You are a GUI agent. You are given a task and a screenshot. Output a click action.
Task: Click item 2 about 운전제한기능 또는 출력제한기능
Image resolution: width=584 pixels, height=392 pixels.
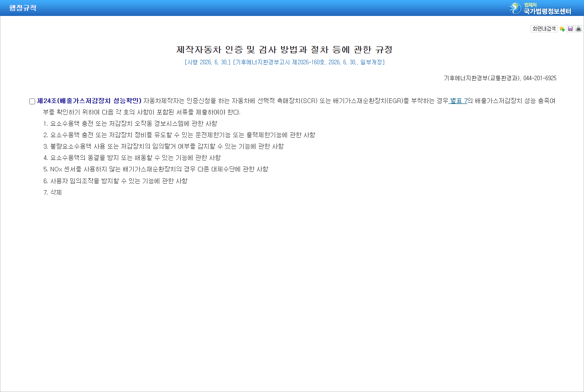[179, 135]
